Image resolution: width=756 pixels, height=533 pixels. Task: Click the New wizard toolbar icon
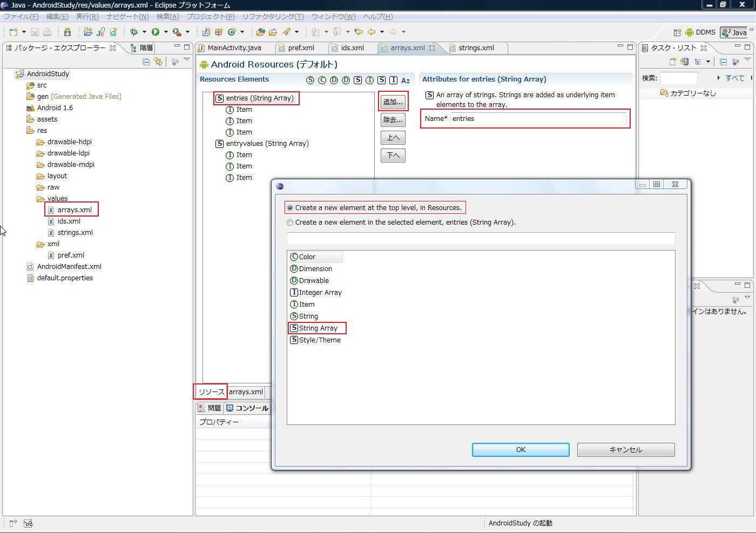click(13, 32)
